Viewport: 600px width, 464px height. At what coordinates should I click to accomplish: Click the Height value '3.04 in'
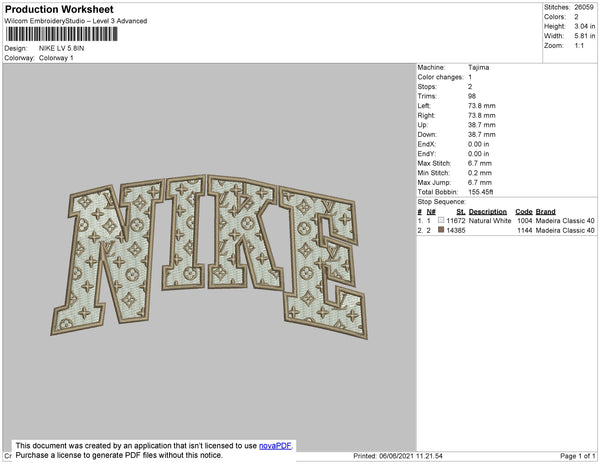click(x=584, y=26)
